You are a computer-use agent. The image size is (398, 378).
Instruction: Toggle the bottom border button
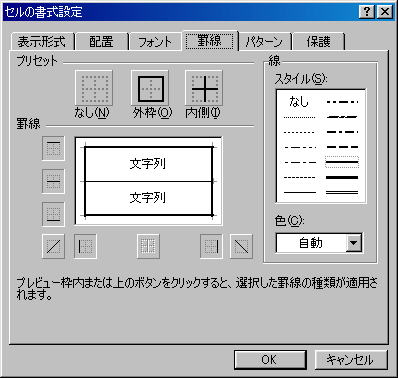pos(53,214)
